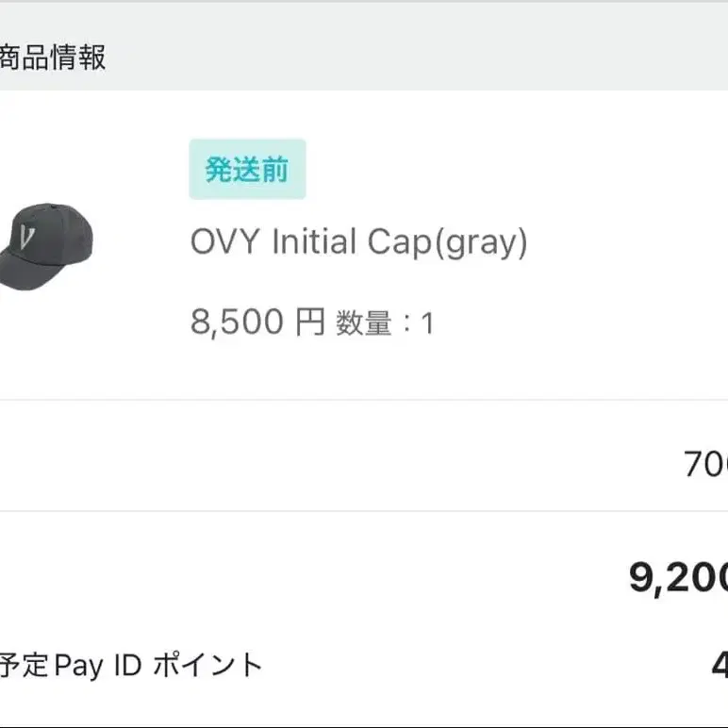728x728 pixels.
Task: Select the 700 shipping fee amount
Action: [706, 465]
